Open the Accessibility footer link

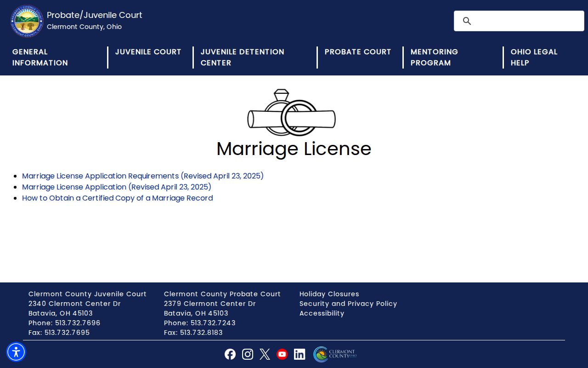(x=322, y=313)
